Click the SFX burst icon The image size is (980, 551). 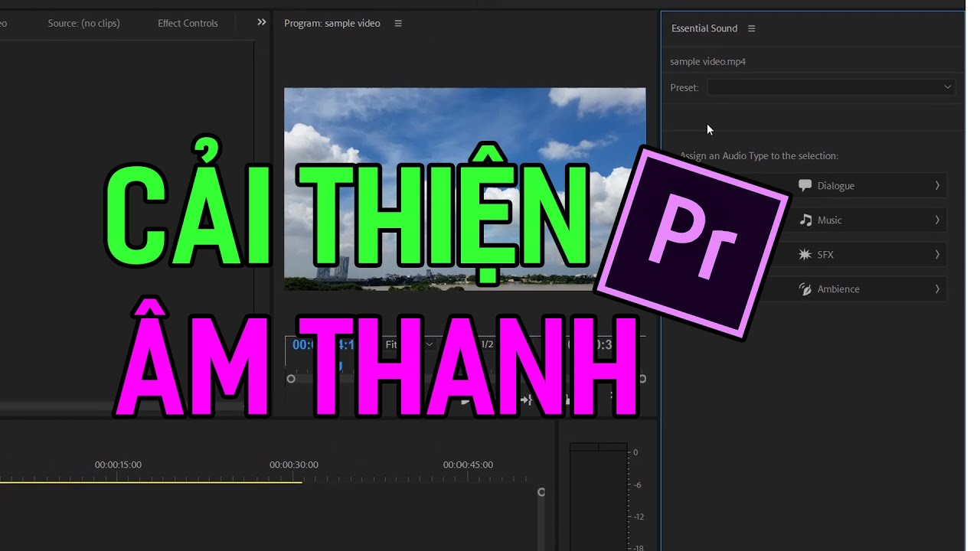805,254
